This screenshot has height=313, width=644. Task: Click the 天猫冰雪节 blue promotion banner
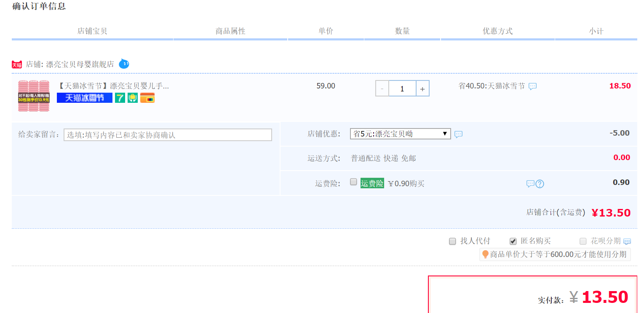click(84, 98)
